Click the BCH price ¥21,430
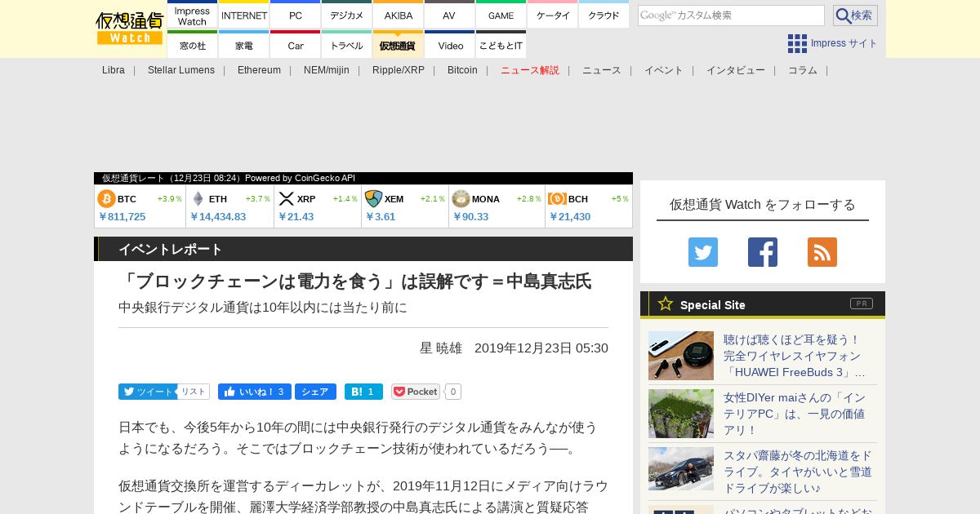This screenshot has width=980, height=514. tap(569, 217)
